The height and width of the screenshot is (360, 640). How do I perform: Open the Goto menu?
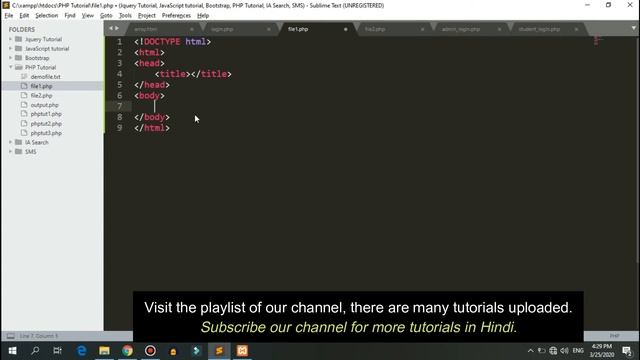pos(106,16)
